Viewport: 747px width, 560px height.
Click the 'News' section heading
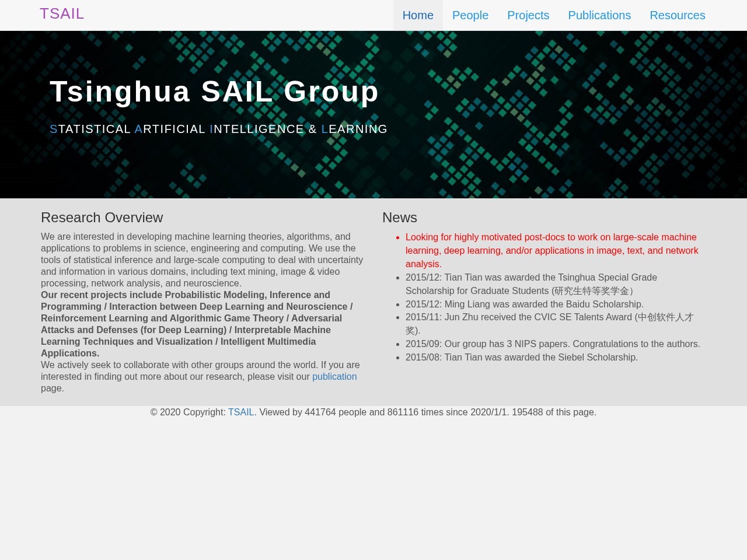click(x=399, y=218)
